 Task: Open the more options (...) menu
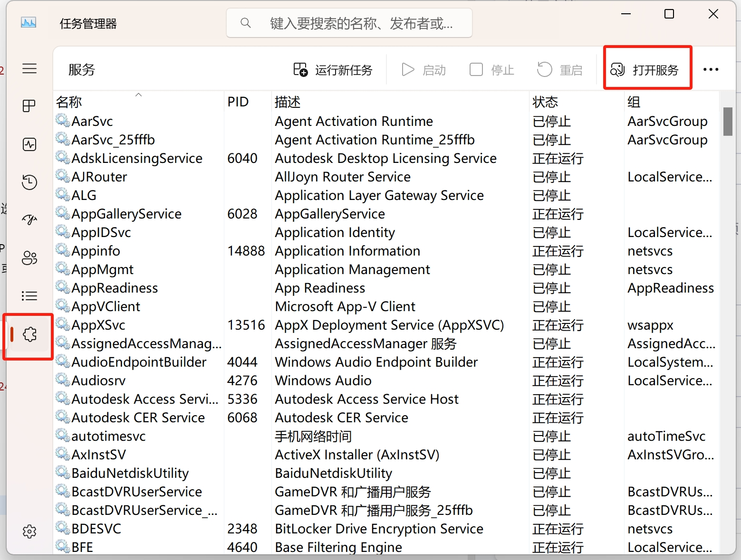click(x=711, y=69)
